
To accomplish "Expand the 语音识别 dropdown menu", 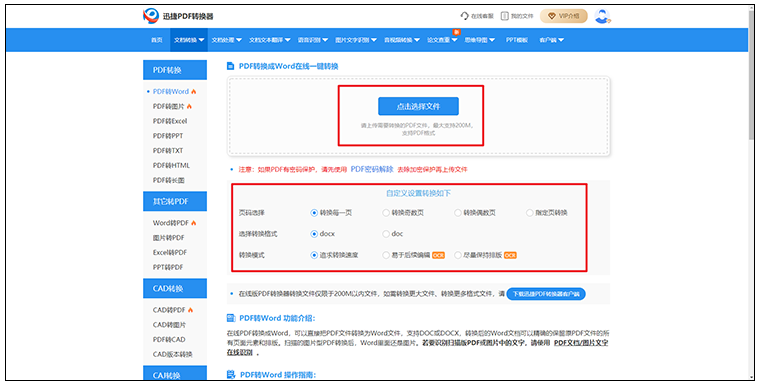I will [x=312, y=40].
